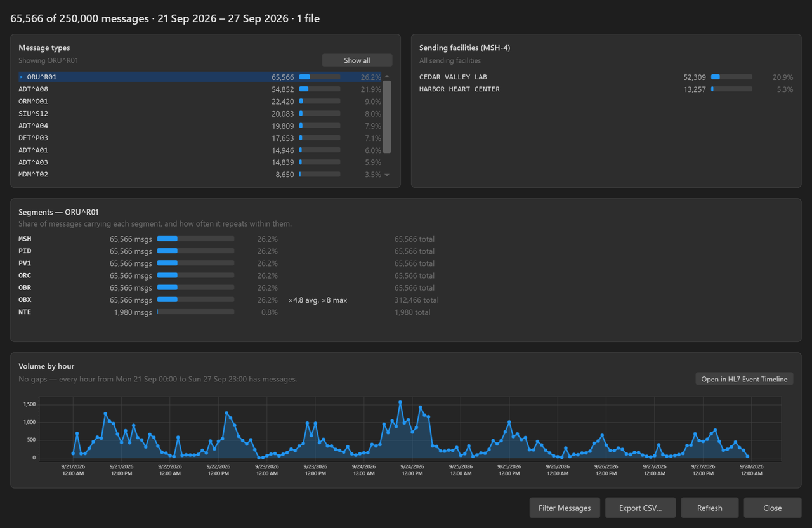Click the Segments — ORU^R01 heading
This screenshot has height=528, width=812.
(x=58, y=212)
